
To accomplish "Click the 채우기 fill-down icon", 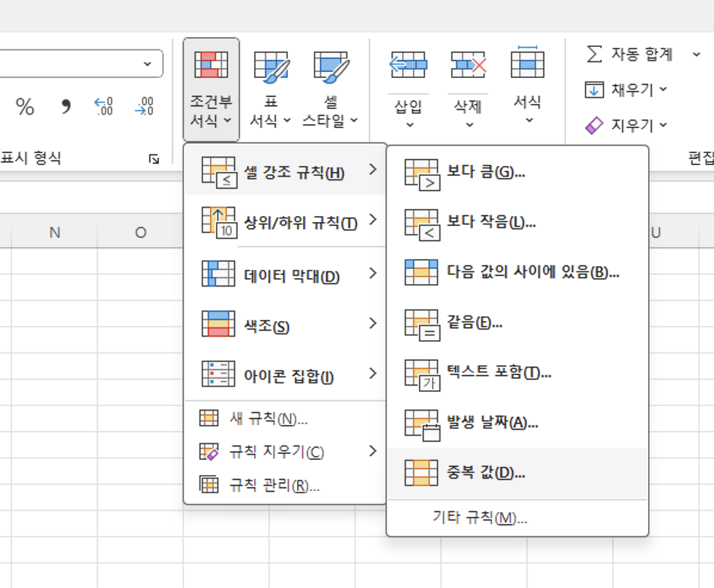I will (594, 89).
